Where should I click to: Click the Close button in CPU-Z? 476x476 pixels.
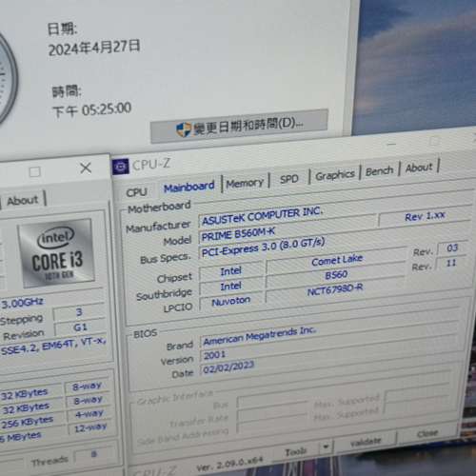427,433
